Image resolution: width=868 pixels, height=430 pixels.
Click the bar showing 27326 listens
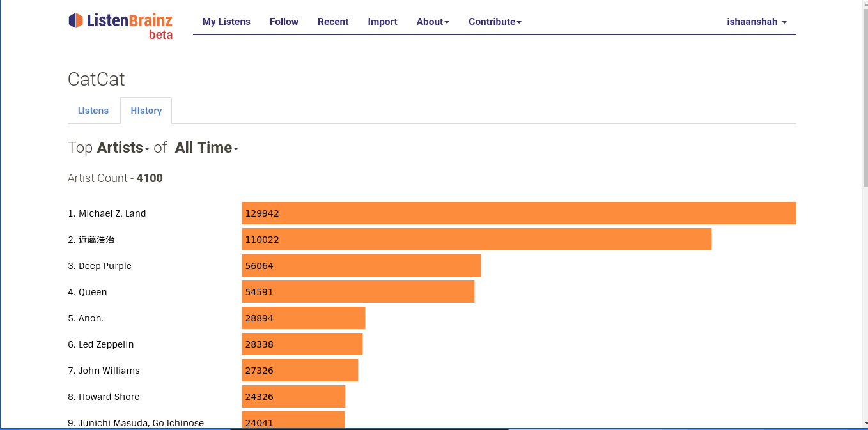point(300,371)
